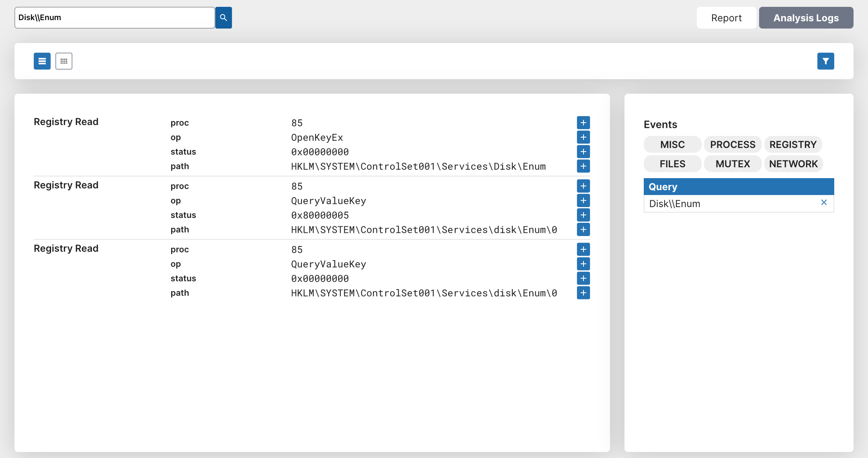Switch to grid view layout
Image resolution: width=868 pixels, height=458 pixels.
[64, 61]
